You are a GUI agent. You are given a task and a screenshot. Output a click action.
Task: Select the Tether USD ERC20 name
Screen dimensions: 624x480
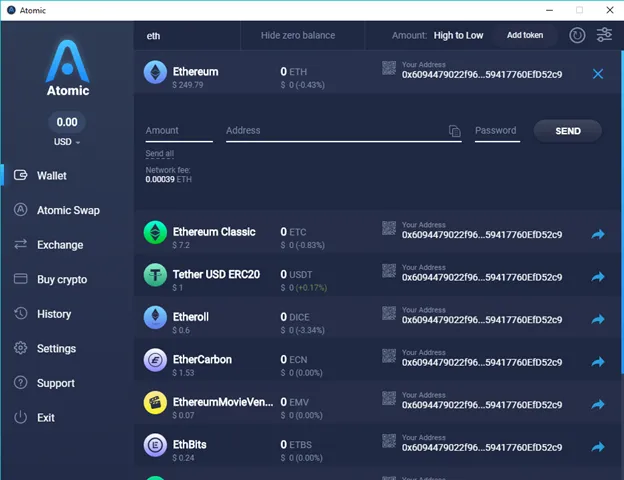tap(216, 275)
